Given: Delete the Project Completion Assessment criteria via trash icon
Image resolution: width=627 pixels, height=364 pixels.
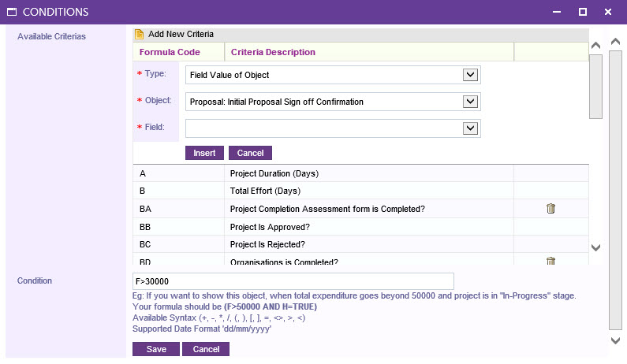Looking at the screenshot, I should point(550,209).
